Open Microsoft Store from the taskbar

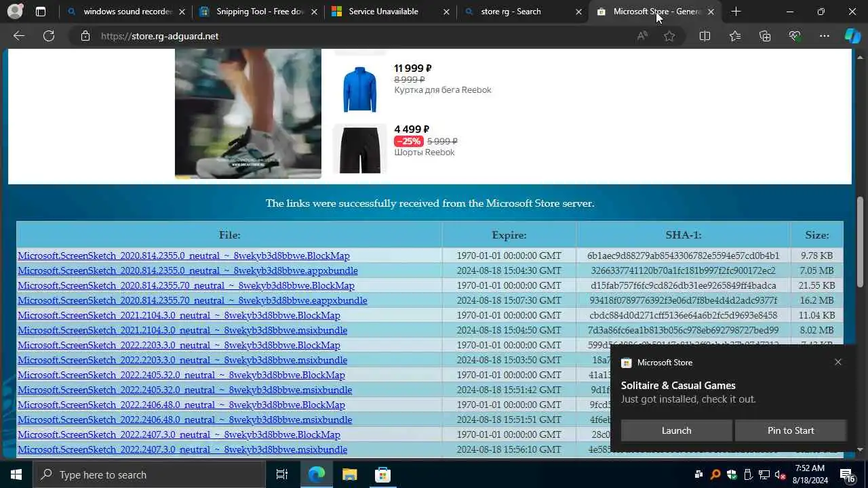[382, 474]
